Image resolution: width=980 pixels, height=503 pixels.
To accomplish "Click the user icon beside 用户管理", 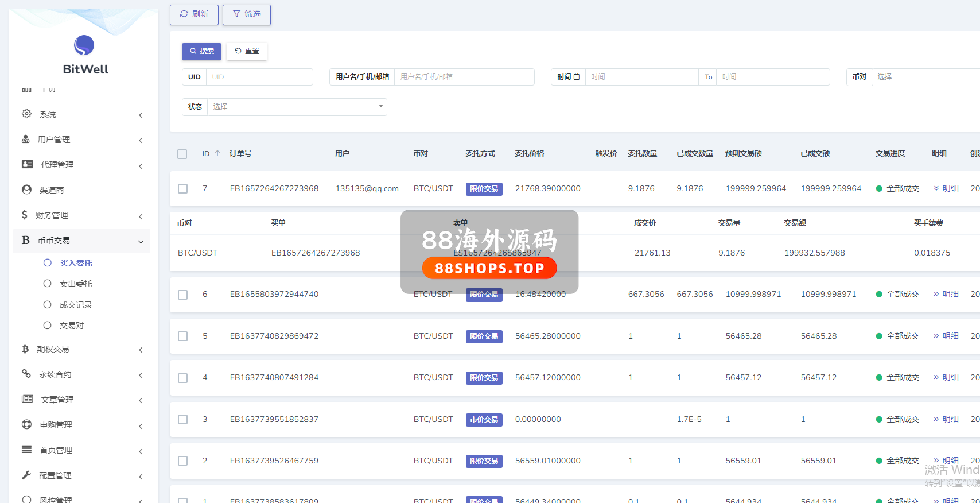I will [26, 139].
